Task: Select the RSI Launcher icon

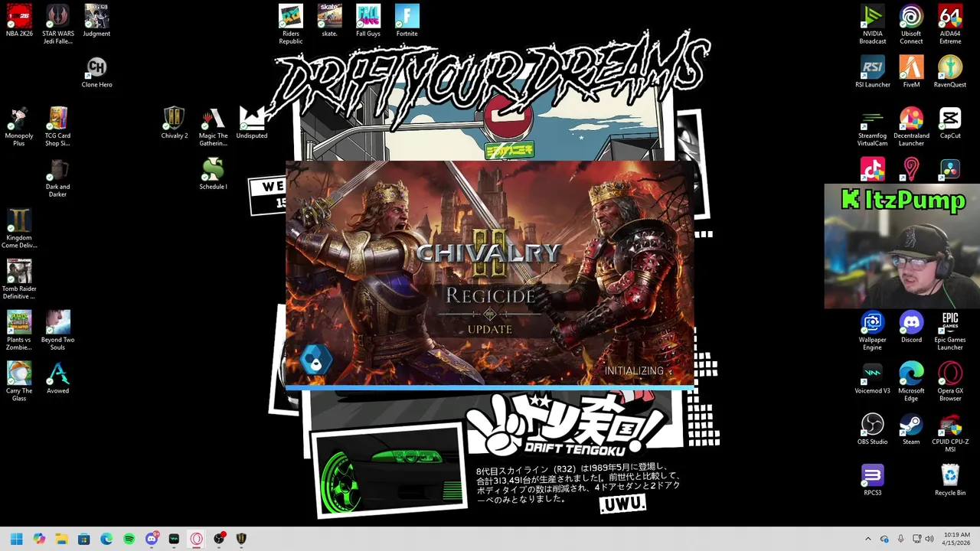Action: [x=872, y=72]
